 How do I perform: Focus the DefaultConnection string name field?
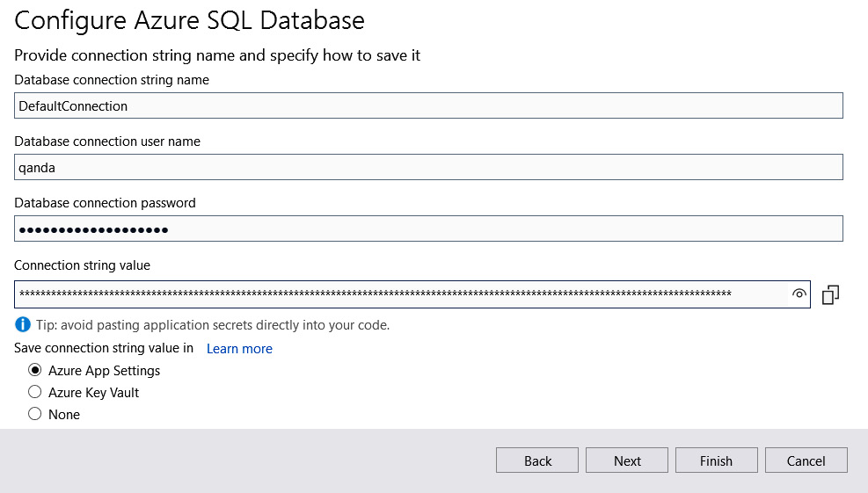tap(428, 105)
